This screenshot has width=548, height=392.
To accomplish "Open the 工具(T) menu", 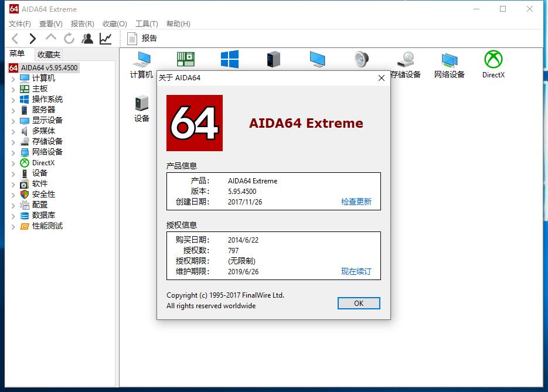I will 147,24.
